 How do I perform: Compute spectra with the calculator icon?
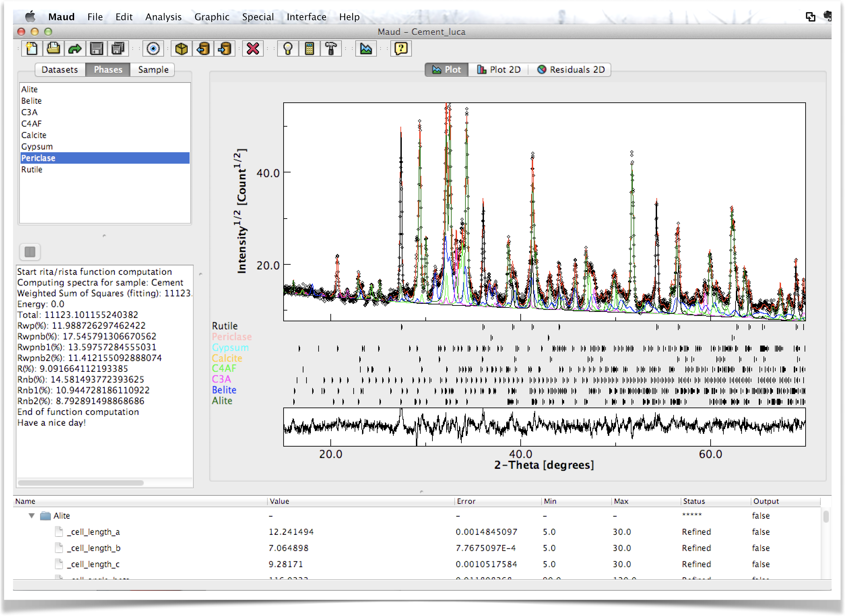(x=309, y=49)
